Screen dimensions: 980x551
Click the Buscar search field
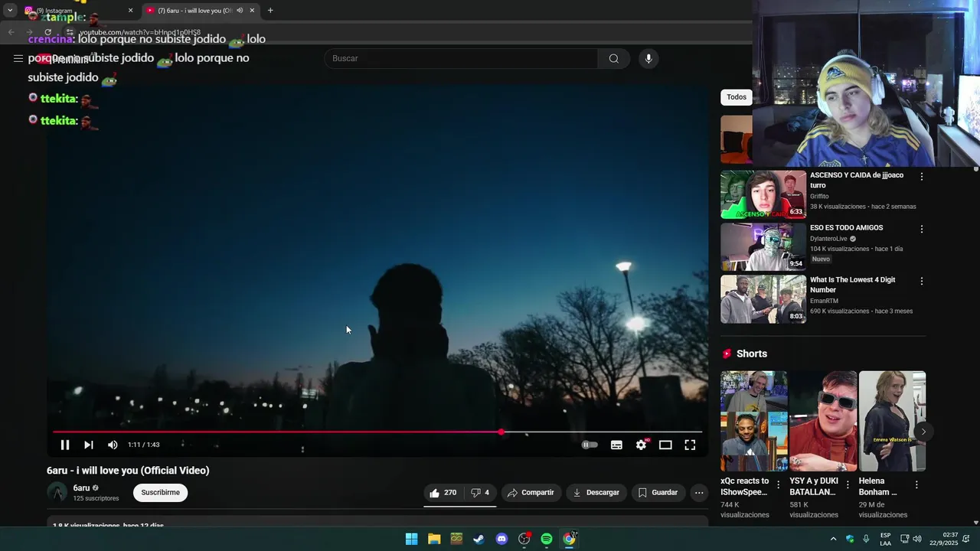click(461, 58)
